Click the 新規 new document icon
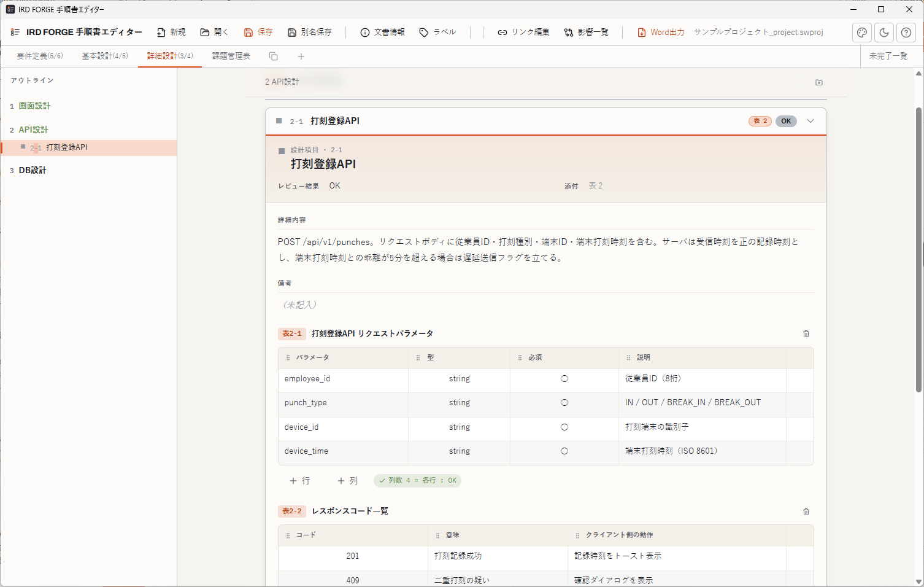The height and width of the screenshot is (587, 924). [x=161, y=32]
